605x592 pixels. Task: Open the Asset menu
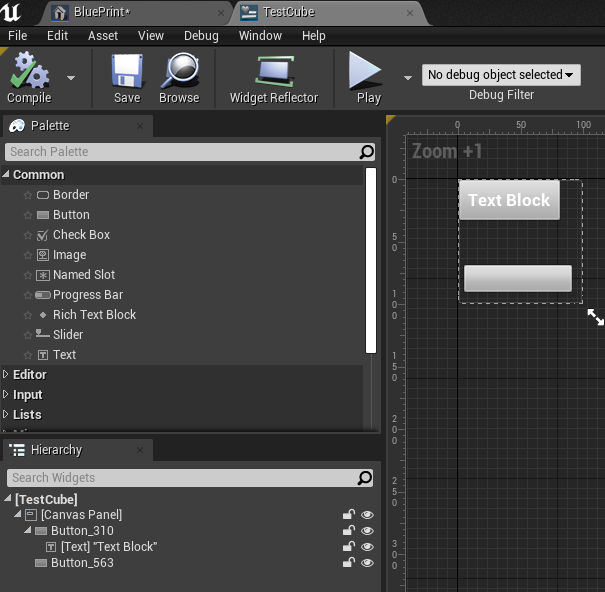[103, 36]
